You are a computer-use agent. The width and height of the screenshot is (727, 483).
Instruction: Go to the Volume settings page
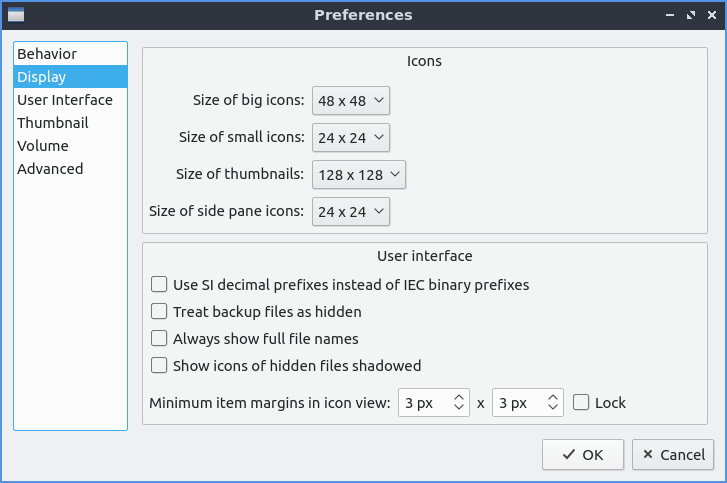pyautogui.click(x=43, y=146)
